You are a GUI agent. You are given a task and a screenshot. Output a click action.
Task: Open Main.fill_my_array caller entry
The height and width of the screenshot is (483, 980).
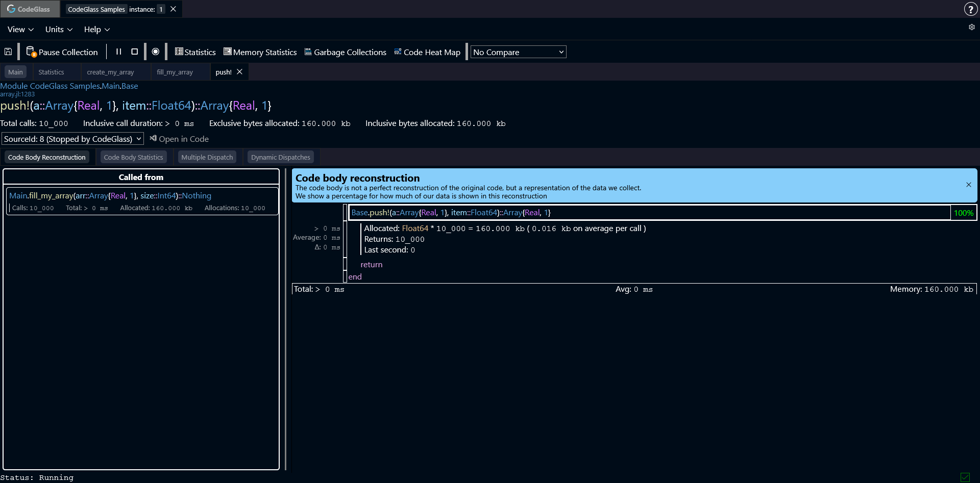click(110, 196)
